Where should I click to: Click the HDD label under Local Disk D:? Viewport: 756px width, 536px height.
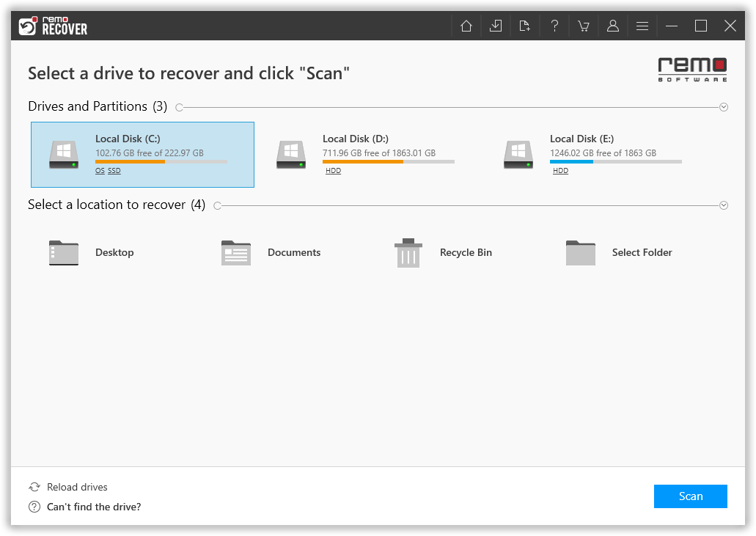pyautogui.click(x=333, y=170)
